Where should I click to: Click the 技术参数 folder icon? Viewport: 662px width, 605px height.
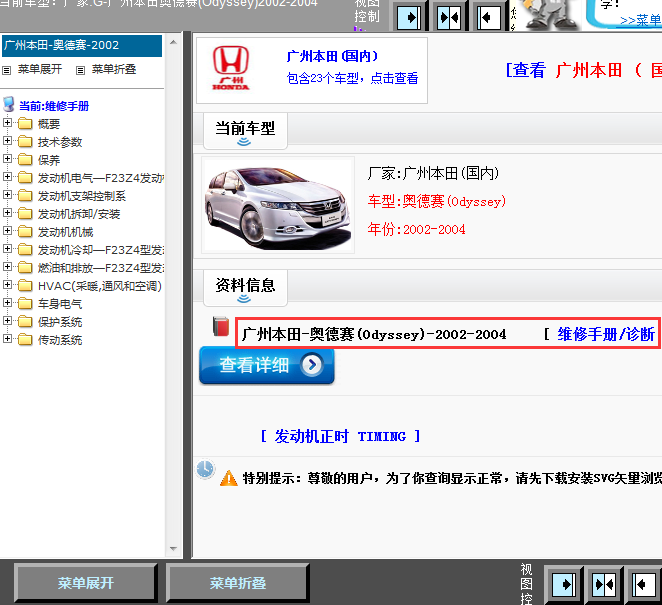click(x=25, y=141)
